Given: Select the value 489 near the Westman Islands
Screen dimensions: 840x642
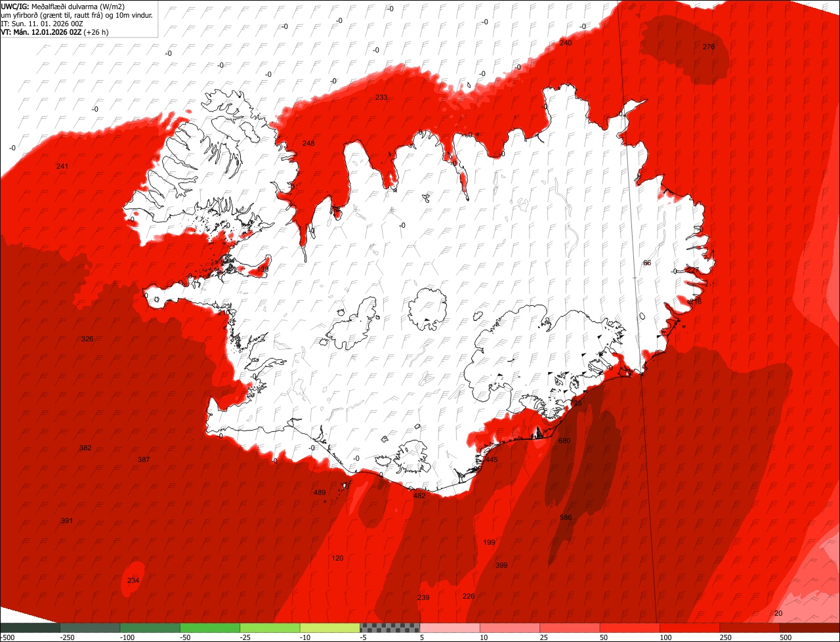Looking at the screenshot, I should [x=320, y=492].
